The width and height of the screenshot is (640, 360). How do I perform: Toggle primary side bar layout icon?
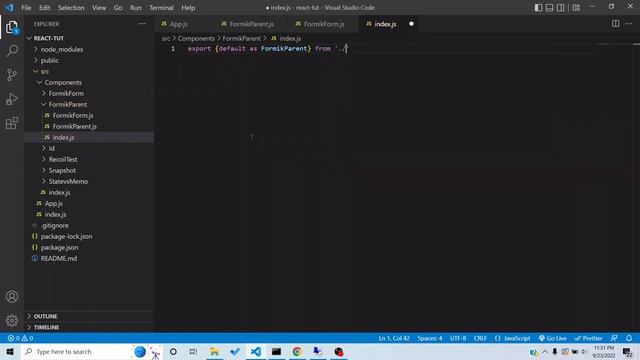(538, 8)
